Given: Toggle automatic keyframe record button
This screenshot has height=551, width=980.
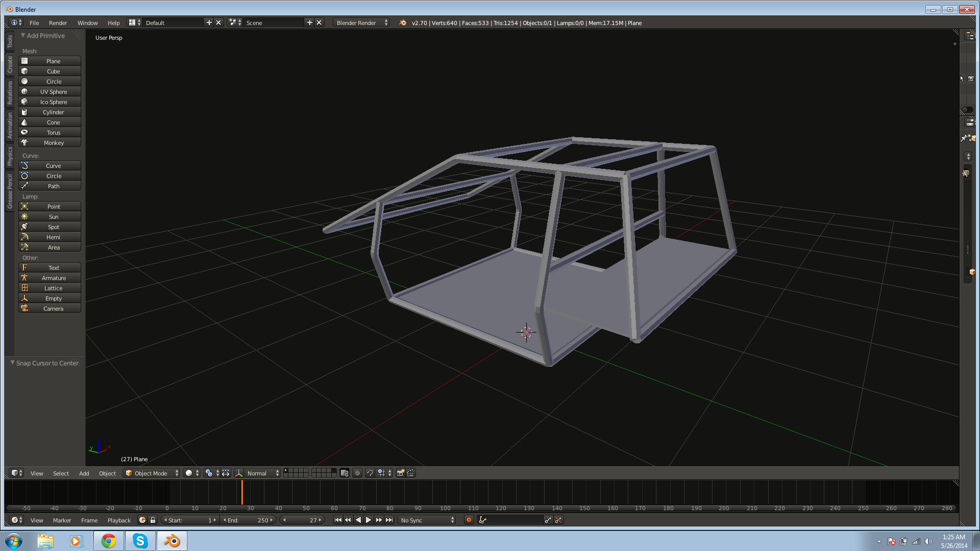Looking at the screenshot, I should click(x=469, y=520).
